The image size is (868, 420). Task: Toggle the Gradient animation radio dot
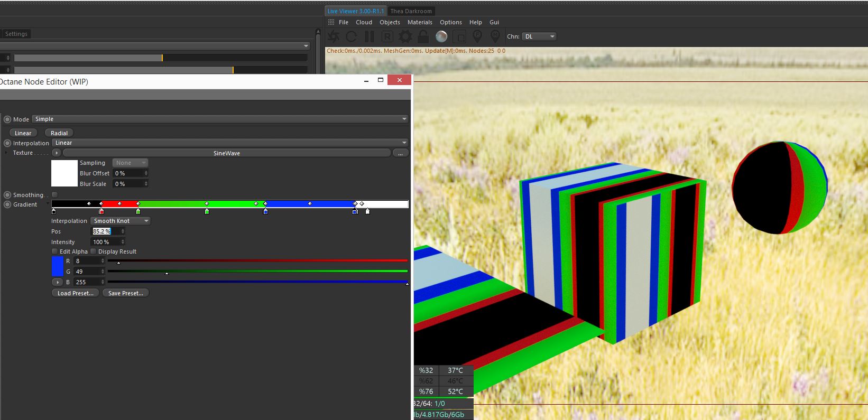coord(7,204)
